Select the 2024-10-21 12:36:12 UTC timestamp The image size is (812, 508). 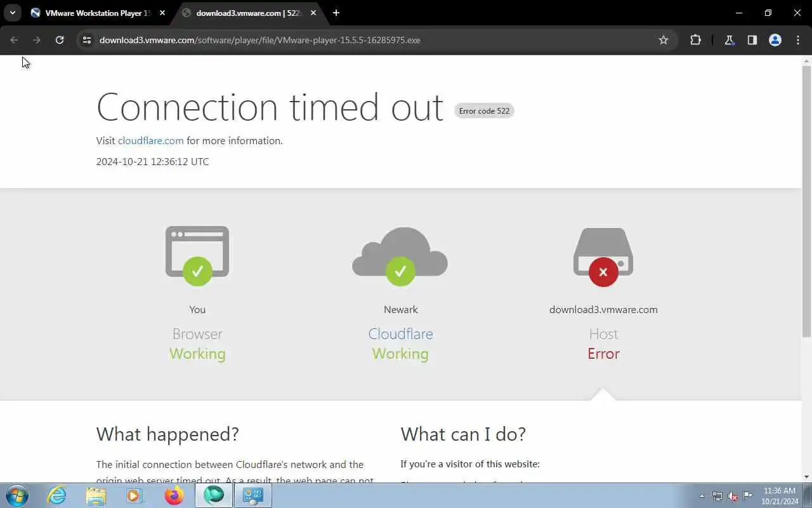[x=152, y=162]
